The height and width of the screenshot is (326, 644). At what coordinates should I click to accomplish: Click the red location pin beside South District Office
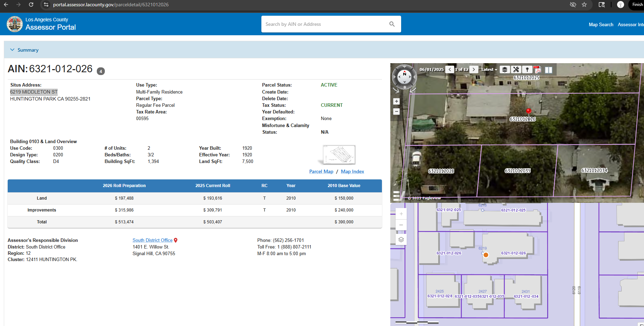(x=176, y=240)
